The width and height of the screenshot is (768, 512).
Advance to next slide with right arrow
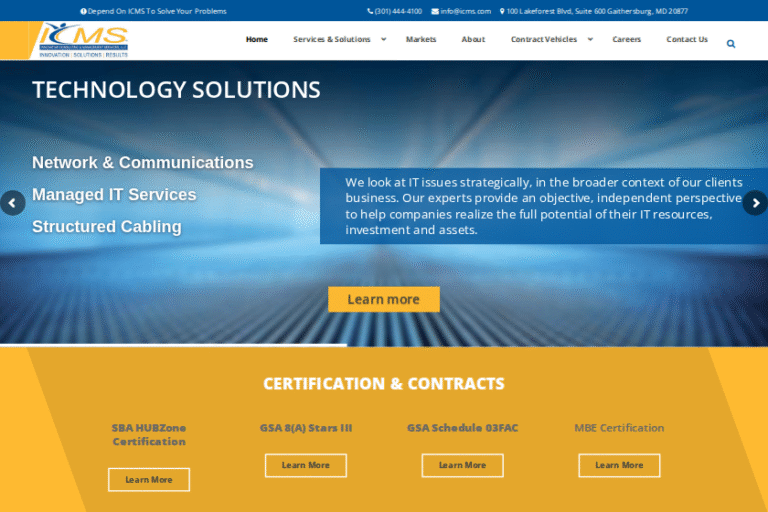(755, 203)
